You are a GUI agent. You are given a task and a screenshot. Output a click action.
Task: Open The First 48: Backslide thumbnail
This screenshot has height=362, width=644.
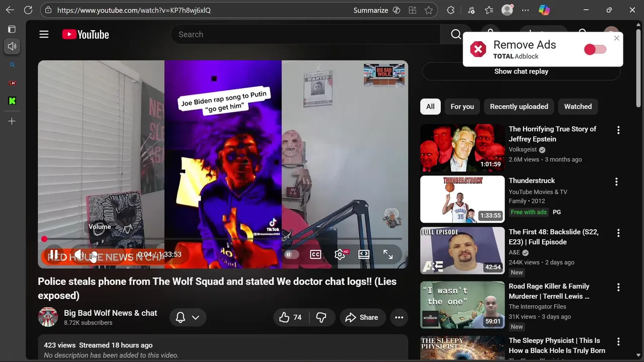pyautogui.click(x=462, y=250)
